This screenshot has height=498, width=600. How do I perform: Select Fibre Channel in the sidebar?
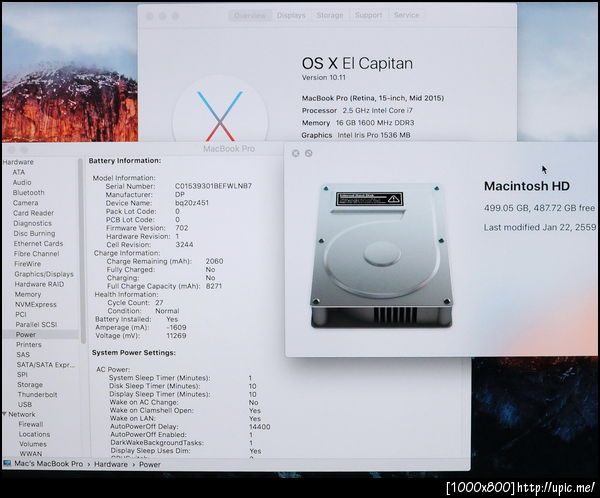pos(36,254)
